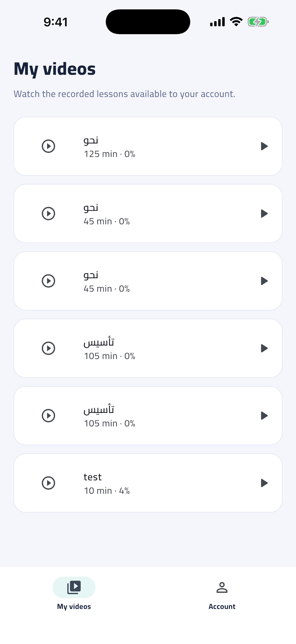Select the 10 min · 4% progress text
Viewport: 296px width, 644px height.
coord(106,491)
